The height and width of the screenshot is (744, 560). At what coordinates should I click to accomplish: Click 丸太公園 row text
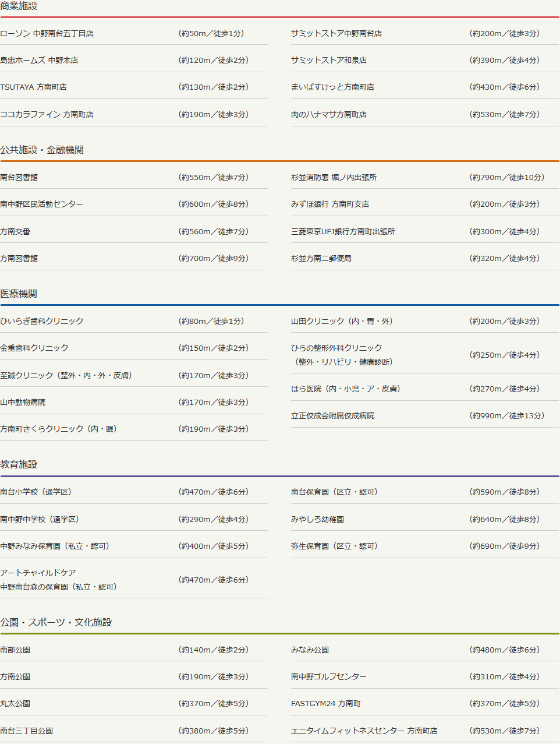[15, 703]
